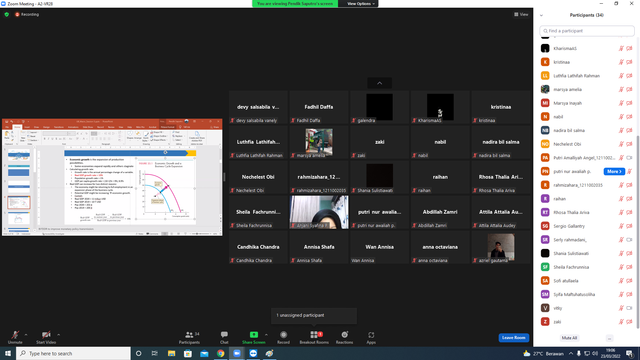The image size is (640, 360).
Task: Collapse the Participants panel chevron
Action: (x=541, y=15)
